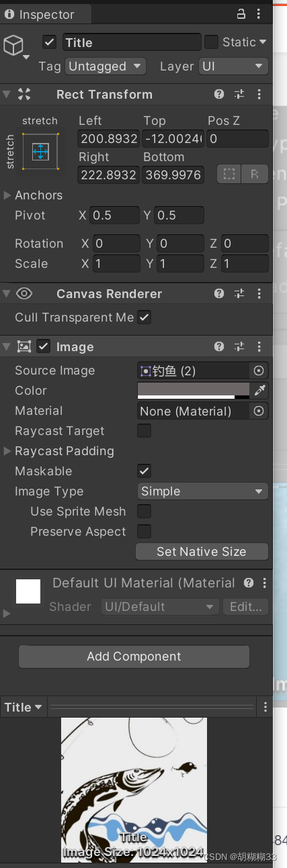The width and height of the screenshot is (287, 868).
Task: Click the Material object picker circle
Action: (x=259, y=411)
